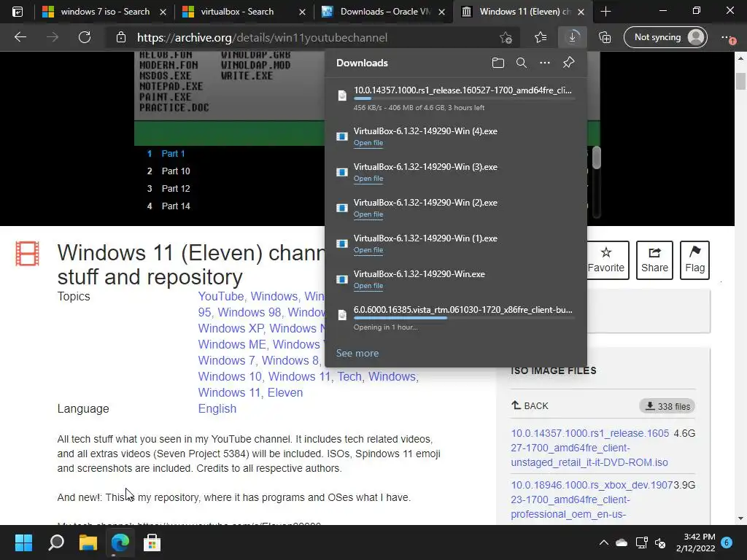This screenshot has width=747, height=560.
Task: Open the notification center badge
Action: tap(727, 542)
